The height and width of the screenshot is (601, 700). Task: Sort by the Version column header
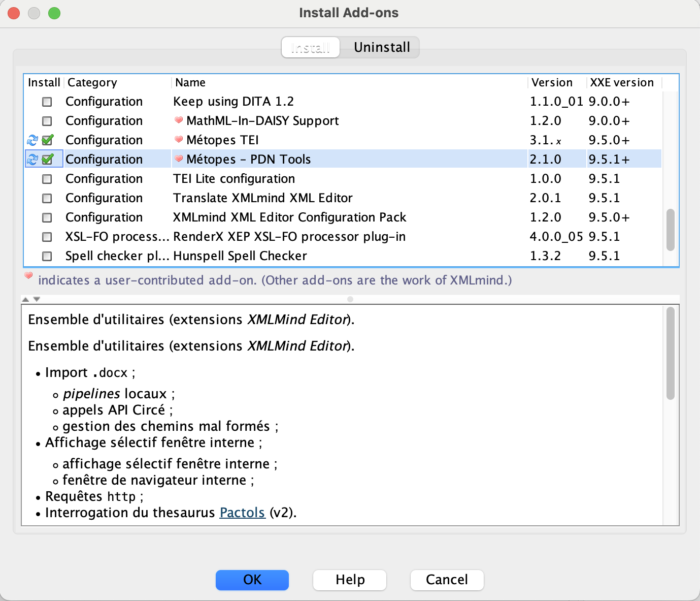tap(557, 82)
